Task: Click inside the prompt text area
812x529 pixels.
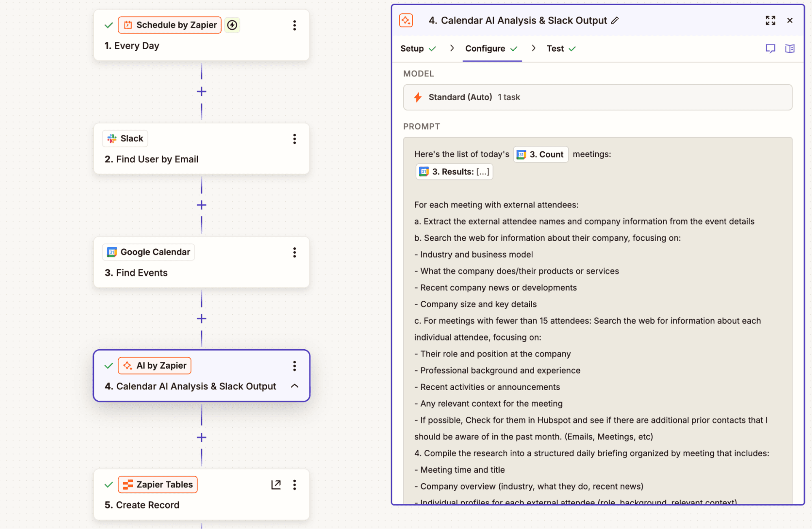Action: click(x=598, y=321)
